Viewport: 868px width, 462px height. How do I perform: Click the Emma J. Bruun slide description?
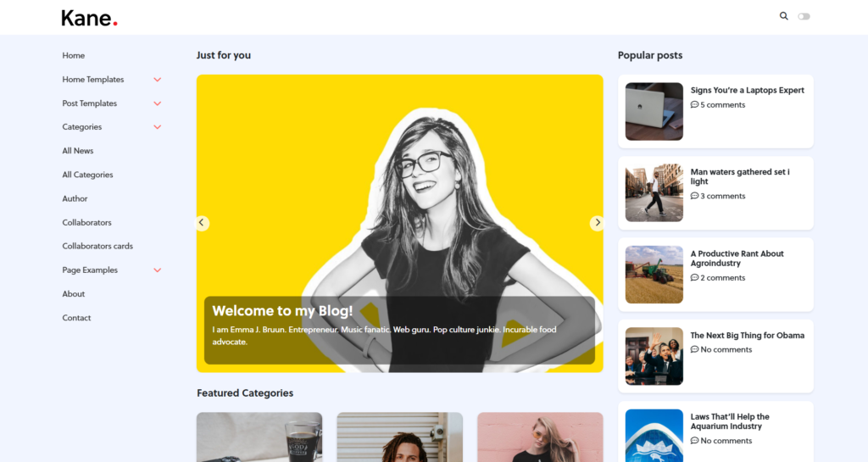(384, 336)
